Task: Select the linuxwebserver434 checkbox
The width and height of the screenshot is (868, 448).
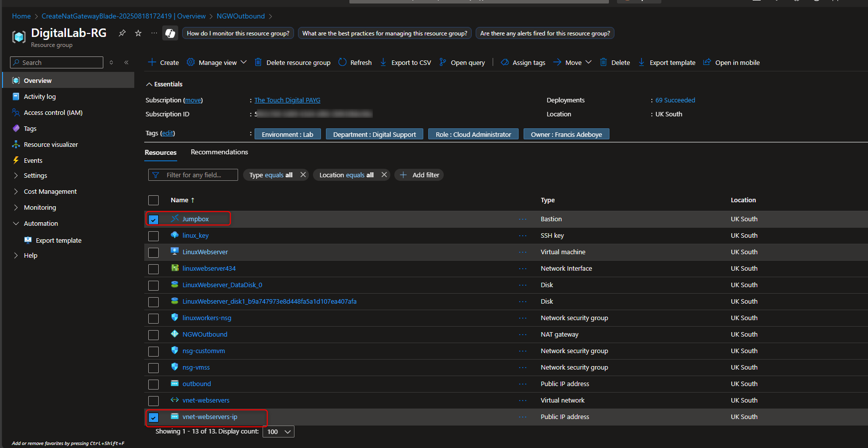Action: (153, 269)
